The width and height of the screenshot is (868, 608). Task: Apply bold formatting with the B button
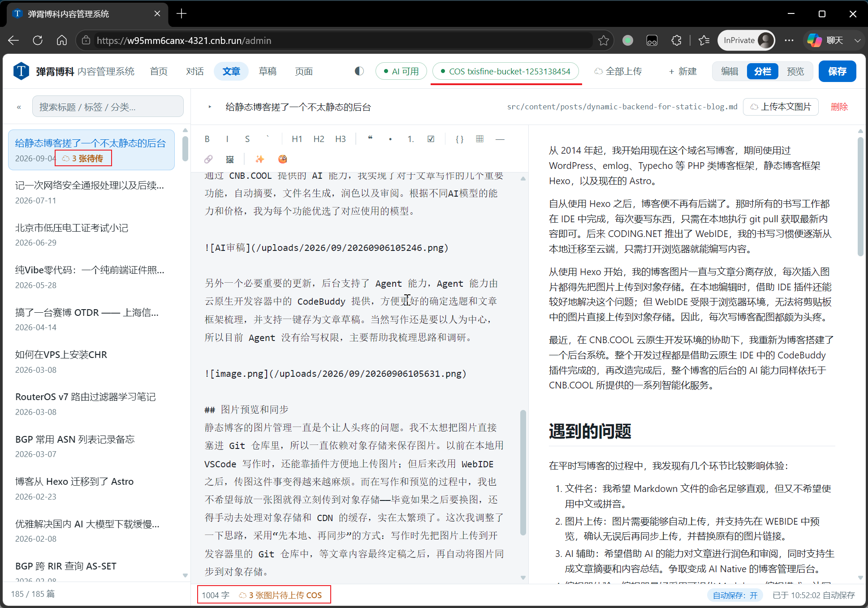pyautogui.click(x=207, y=139)
